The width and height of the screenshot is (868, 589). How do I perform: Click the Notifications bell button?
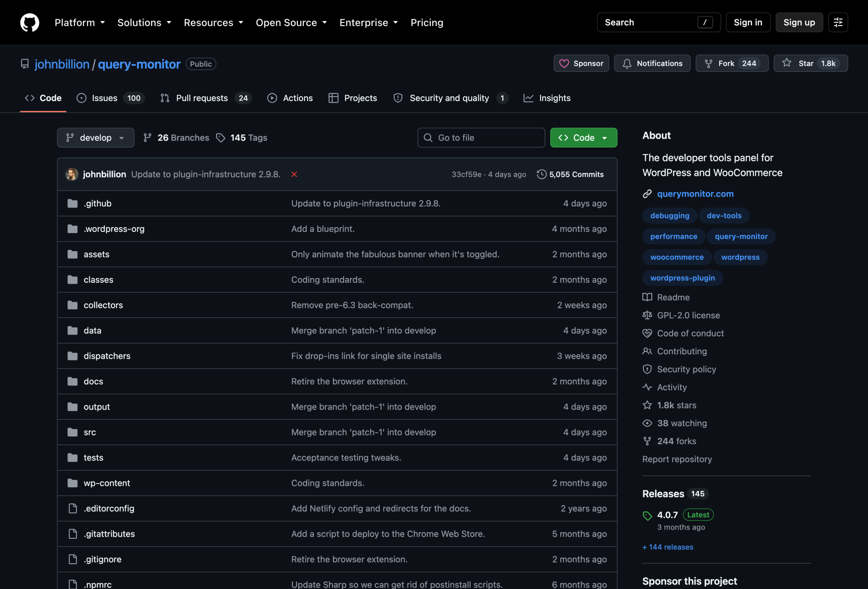coord(652,63)
